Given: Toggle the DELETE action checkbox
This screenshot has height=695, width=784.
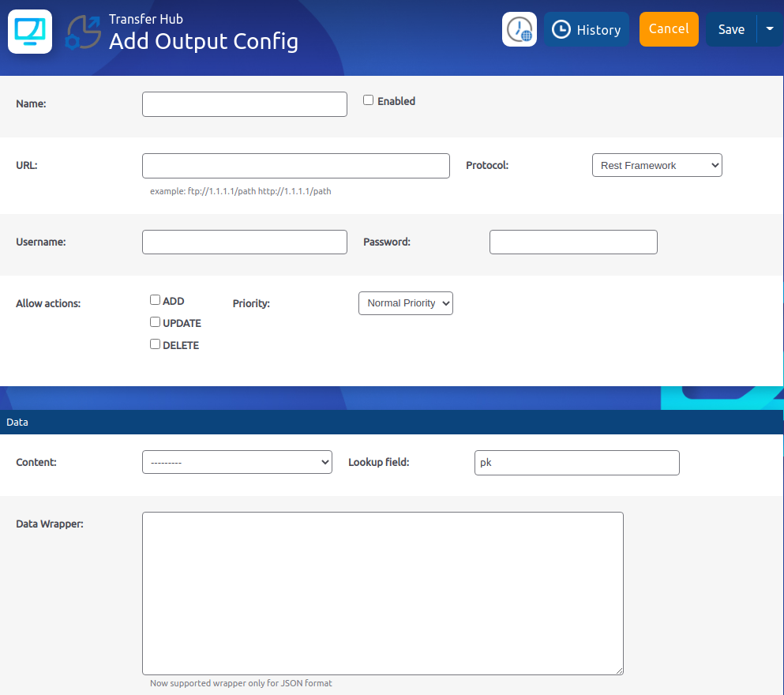Looking at the screenshot, I should [156, 344].
